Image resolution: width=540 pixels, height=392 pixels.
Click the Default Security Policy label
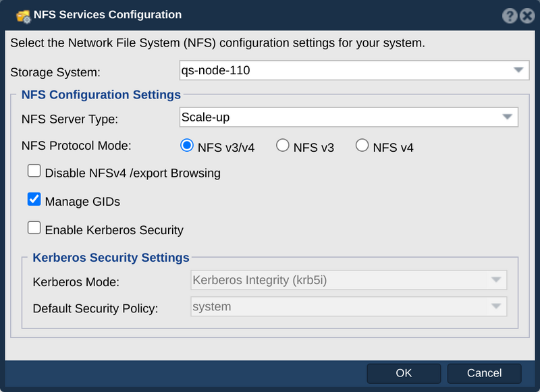click(95, 309)
